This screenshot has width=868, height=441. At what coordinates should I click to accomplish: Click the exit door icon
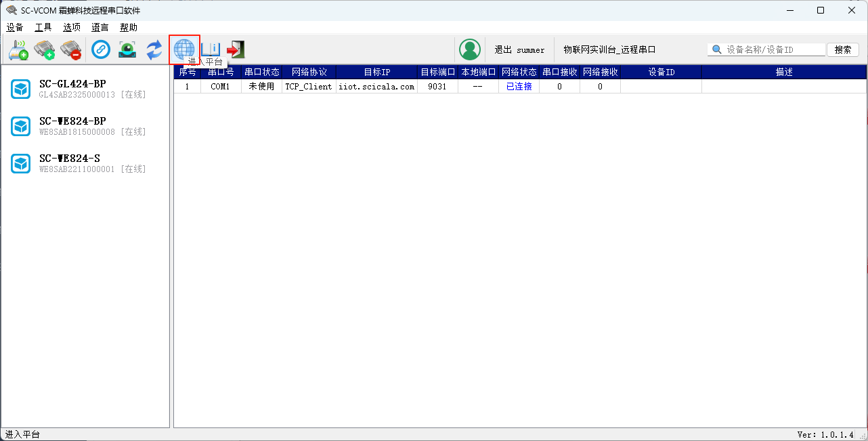(x=235, y=49)
